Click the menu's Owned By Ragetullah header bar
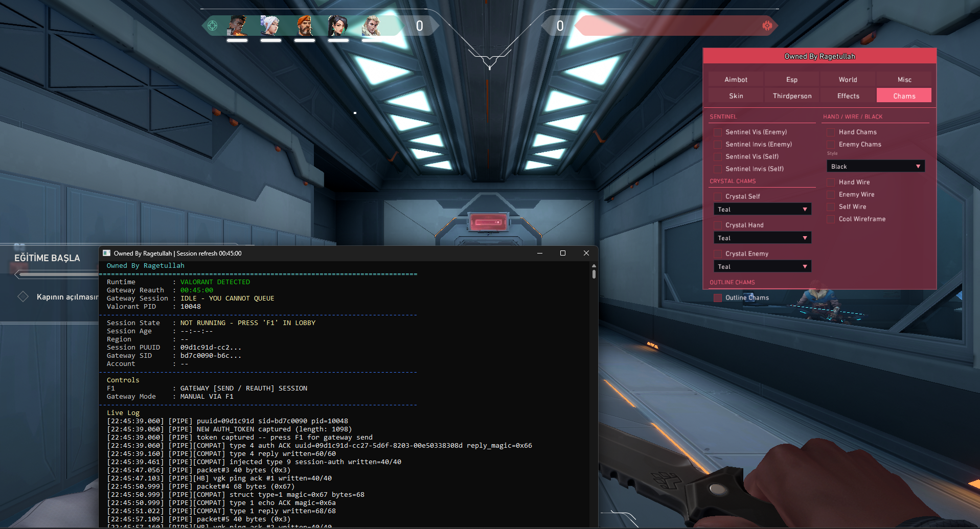This screenshot has height=529, width=980. [x=820, y=56]
